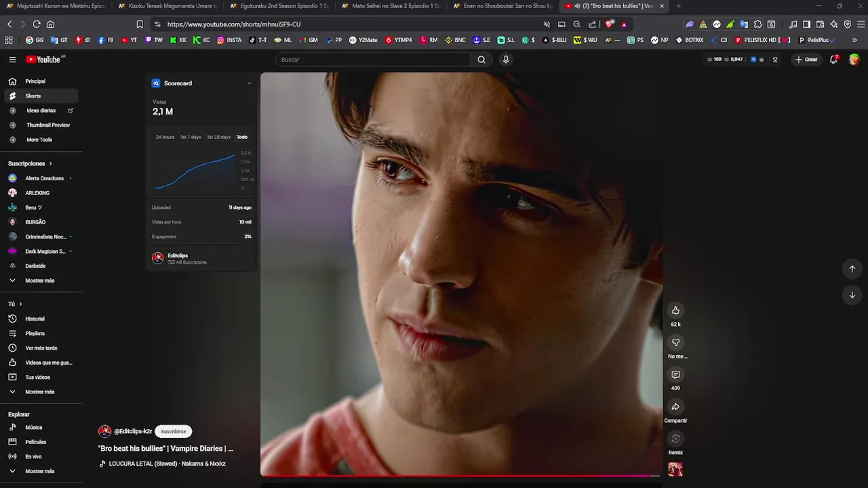Image resolution: width=868 pixels, height=488 pixels.
Task: Open the Darkside subscription channel
Action: pos(40,266)
